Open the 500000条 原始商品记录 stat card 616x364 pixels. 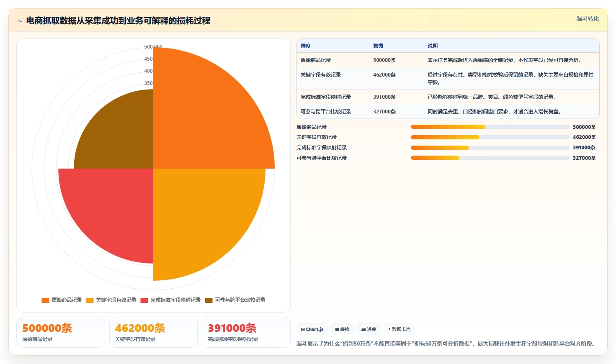tap(61, 332)
